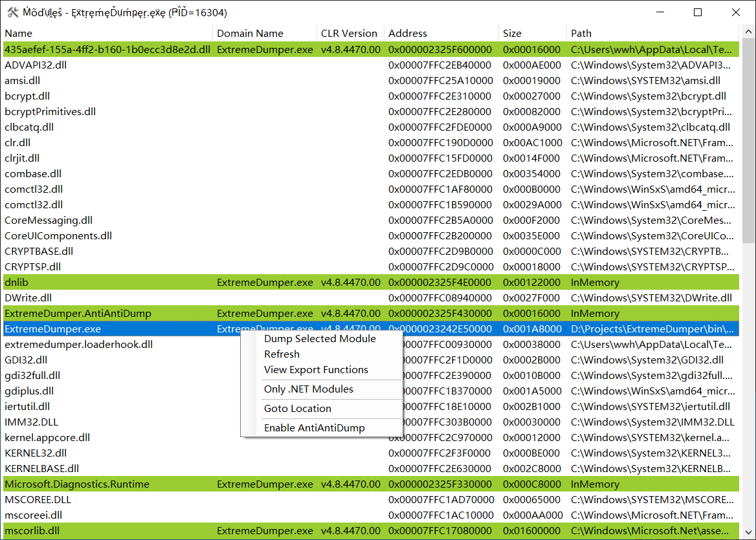The width and height of the screenshot is (756, 540).
Task: Select the CoreMessaging.dll module row
Action: tap(371, 220)
